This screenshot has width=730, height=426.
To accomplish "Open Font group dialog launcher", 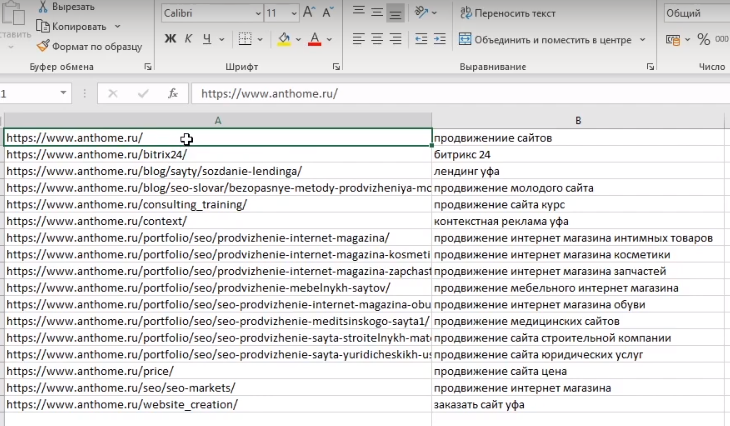I will point(336,67).
